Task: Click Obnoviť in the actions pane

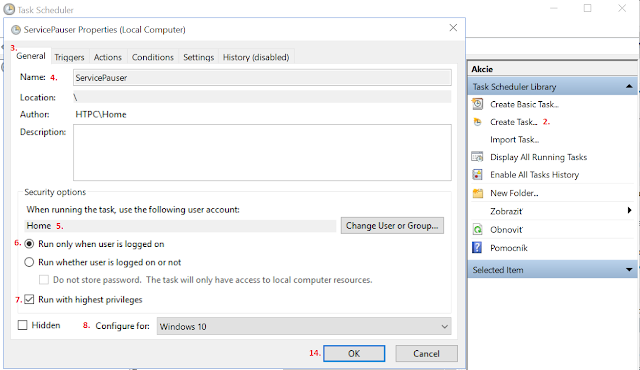Action: pyautogui.click(x=506, y=229)
